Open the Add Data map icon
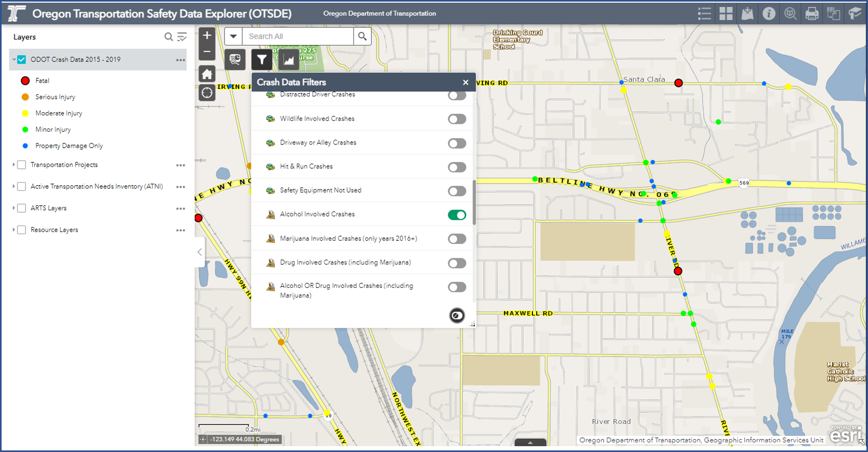 click(747, 13)
